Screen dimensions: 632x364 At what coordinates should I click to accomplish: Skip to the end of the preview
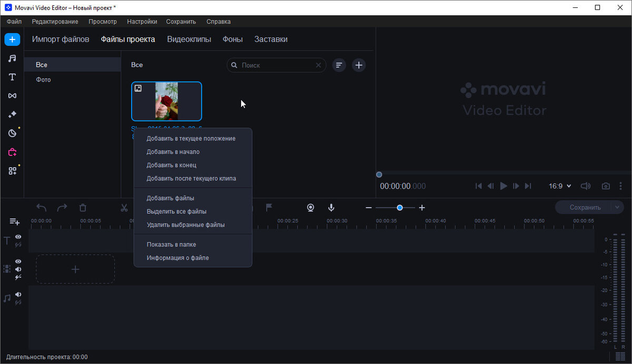528,186
